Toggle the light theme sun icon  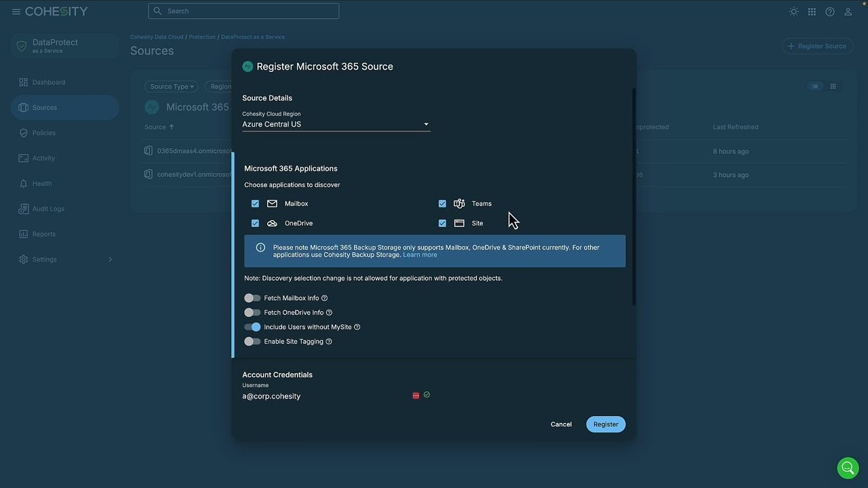(x=793, y=12)
